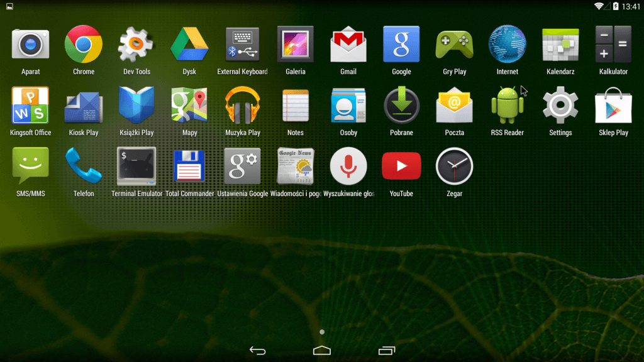Launch Terminal Emulator
This screenshot has width=644, height=362.
point(136,166)
